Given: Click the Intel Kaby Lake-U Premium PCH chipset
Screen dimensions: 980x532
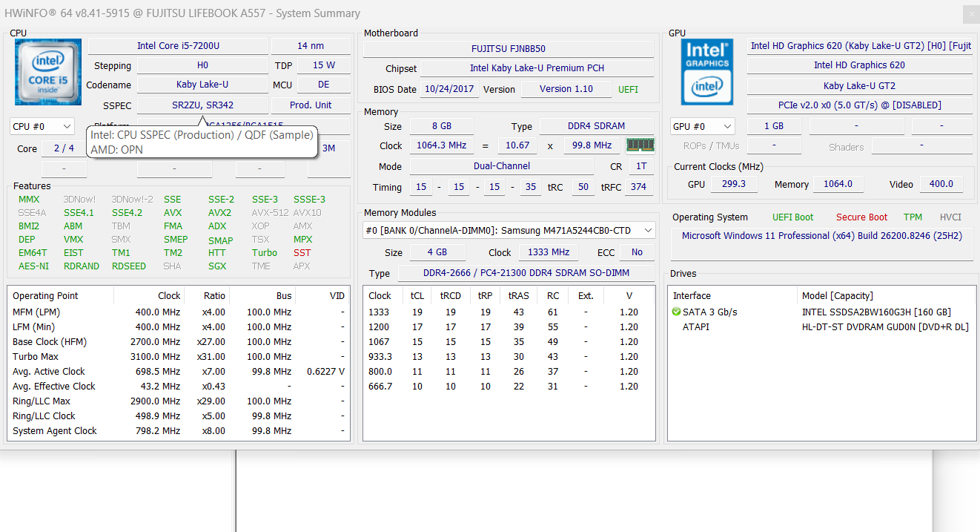Looking at the screenshot, I should point(537,68).
